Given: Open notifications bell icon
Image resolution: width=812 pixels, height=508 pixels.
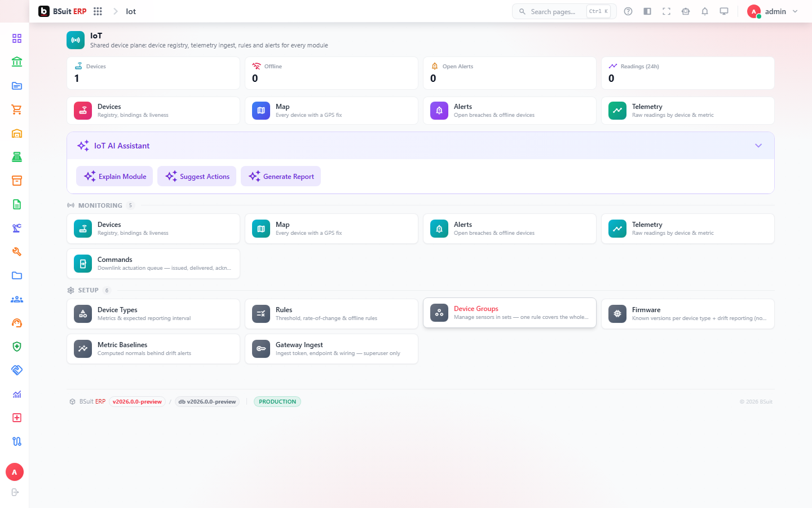Looking at the screenshot, I should [x=705, y=11].
